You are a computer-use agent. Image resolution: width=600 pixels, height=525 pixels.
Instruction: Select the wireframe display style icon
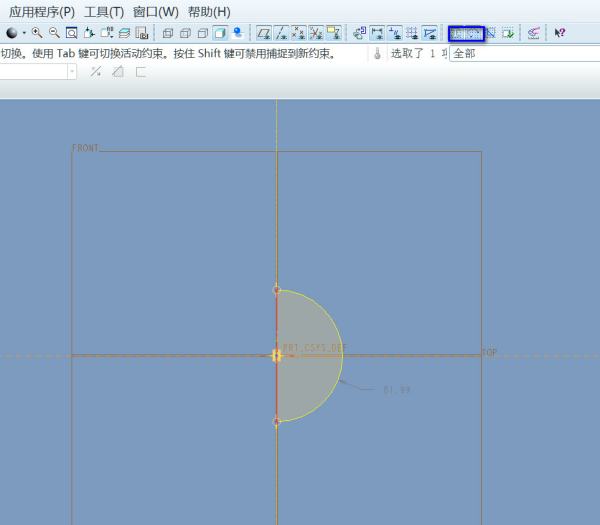click(168, 33)
